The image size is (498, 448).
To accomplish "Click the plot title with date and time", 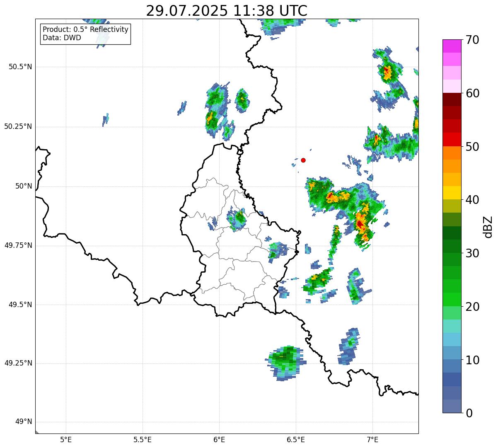I will pos(227,11).
